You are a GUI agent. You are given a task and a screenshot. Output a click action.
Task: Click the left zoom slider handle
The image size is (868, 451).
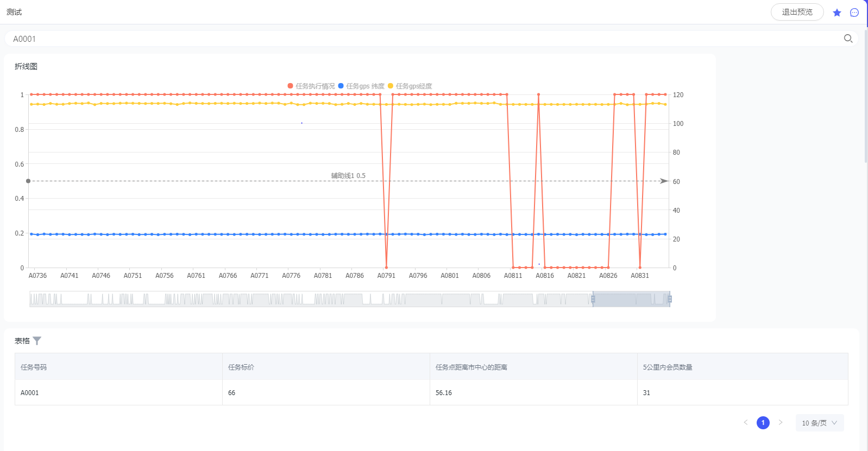(593, 299)
